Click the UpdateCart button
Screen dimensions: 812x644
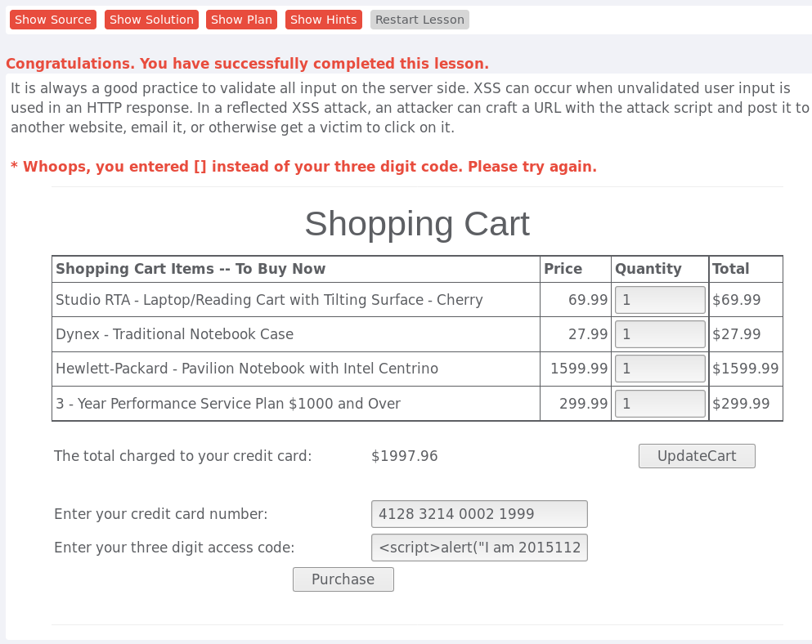[697, 455]
